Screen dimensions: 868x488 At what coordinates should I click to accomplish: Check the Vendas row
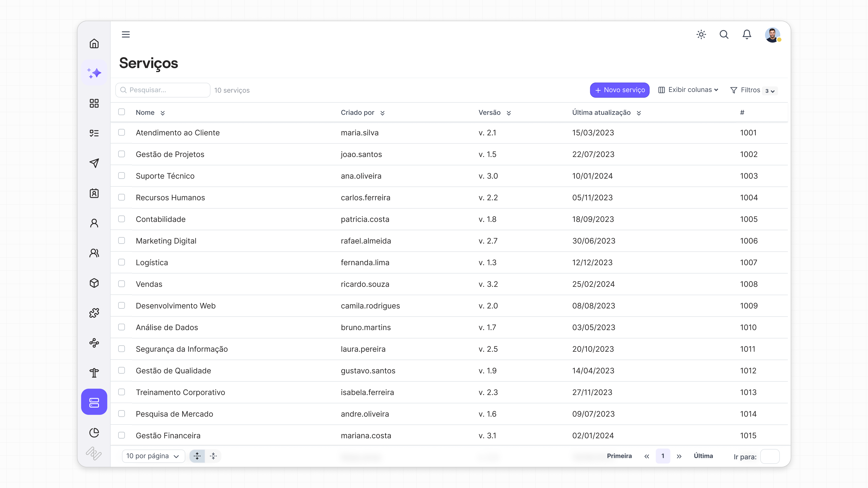coord(122,284)
